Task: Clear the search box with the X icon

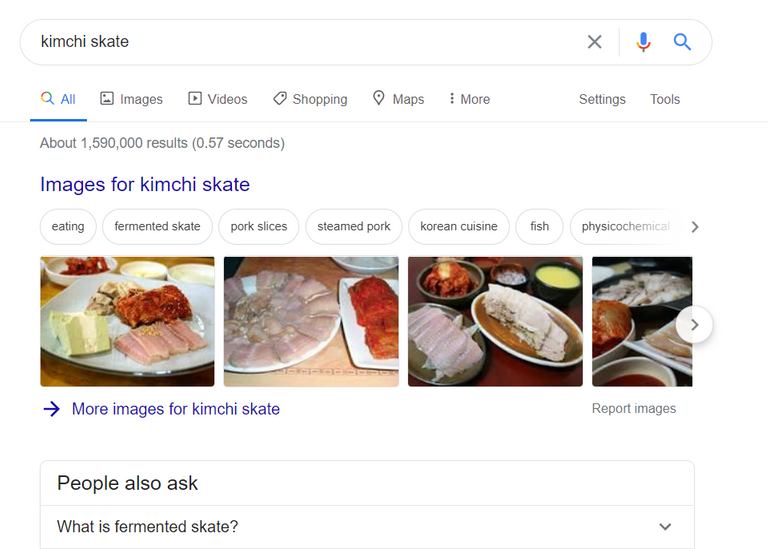Action: pyautogui.click(x=594, y=42)
